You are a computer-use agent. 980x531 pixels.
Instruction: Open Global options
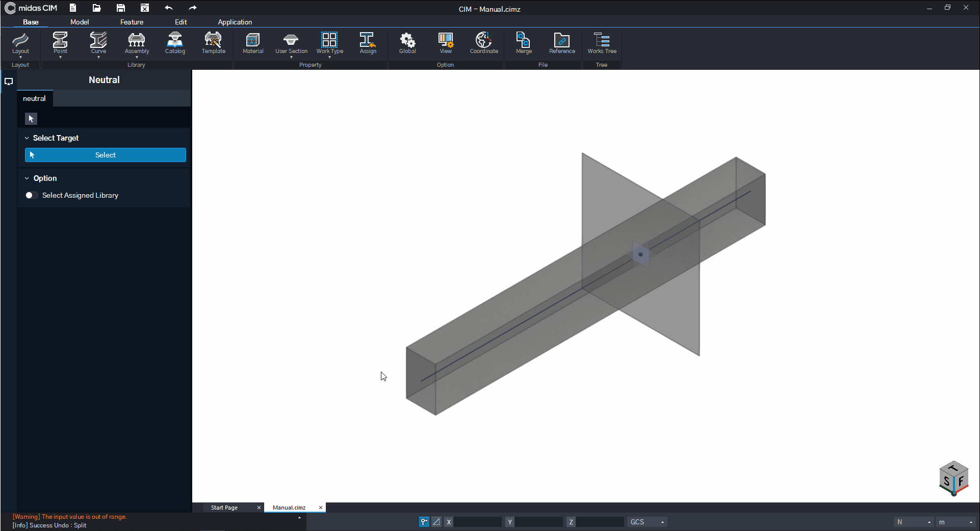click(x=407, y=43)
